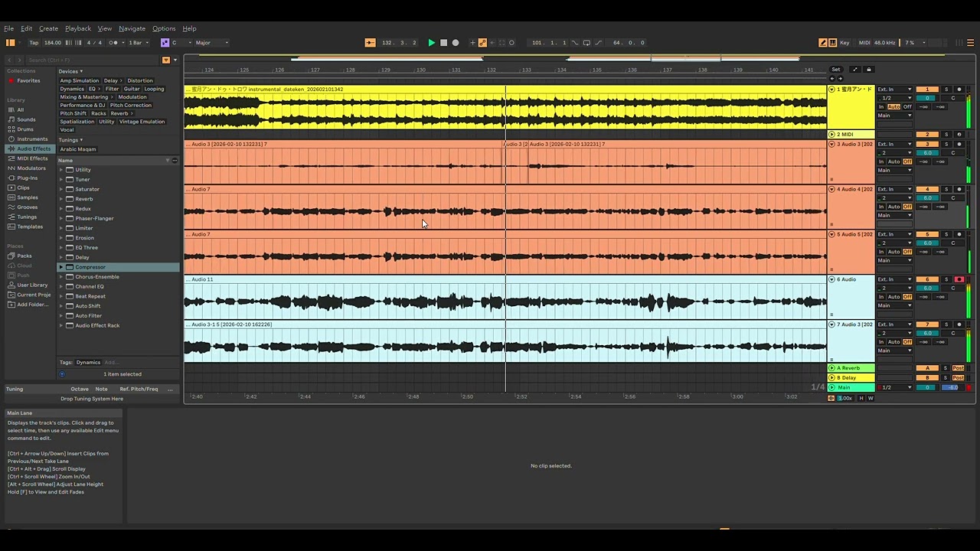
Task: Click the 184.00 tempo field
Action: click(53, 43)
